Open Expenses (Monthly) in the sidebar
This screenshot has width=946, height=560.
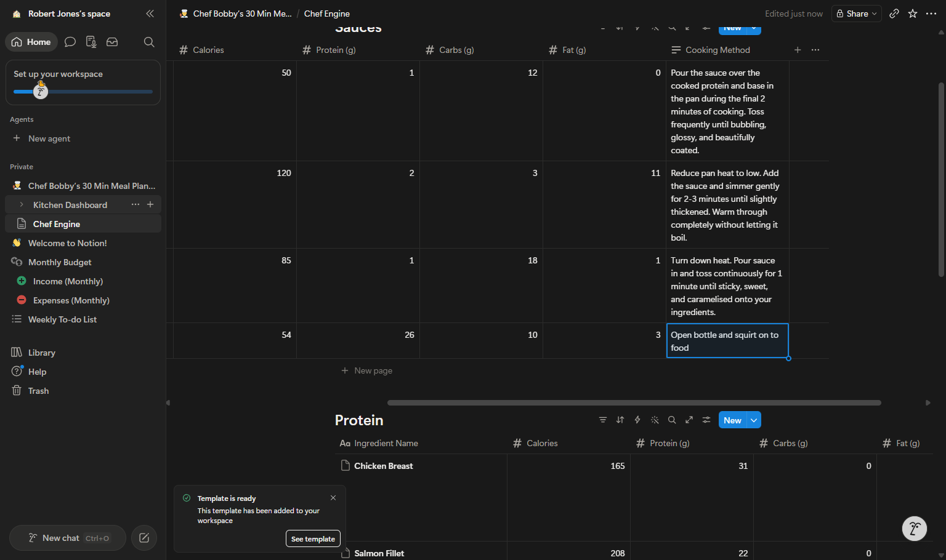(83, 300)
